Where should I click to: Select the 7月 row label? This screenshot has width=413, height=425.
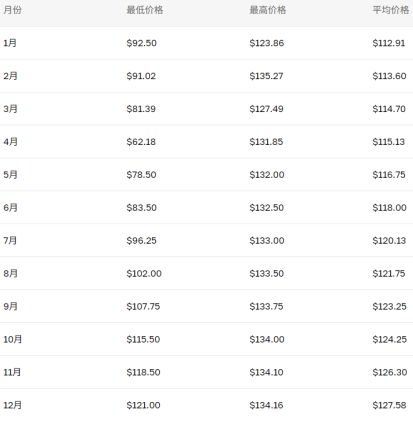pos(10,240)
